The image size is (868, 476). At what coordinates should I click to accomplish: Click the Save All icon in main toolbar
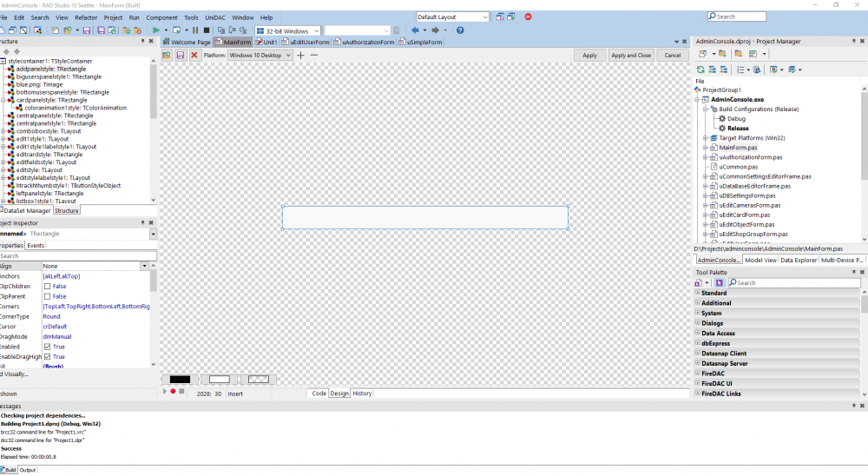101,30
